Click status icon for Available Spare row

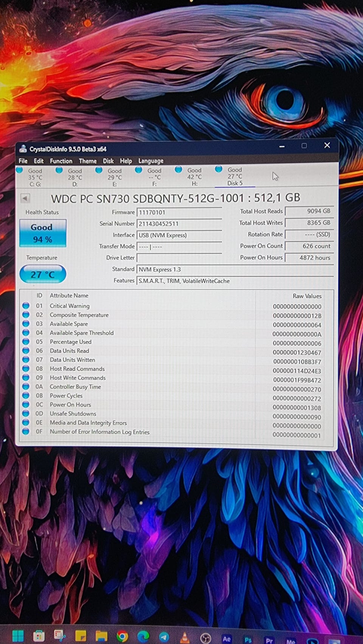click(x=26, y=323)
